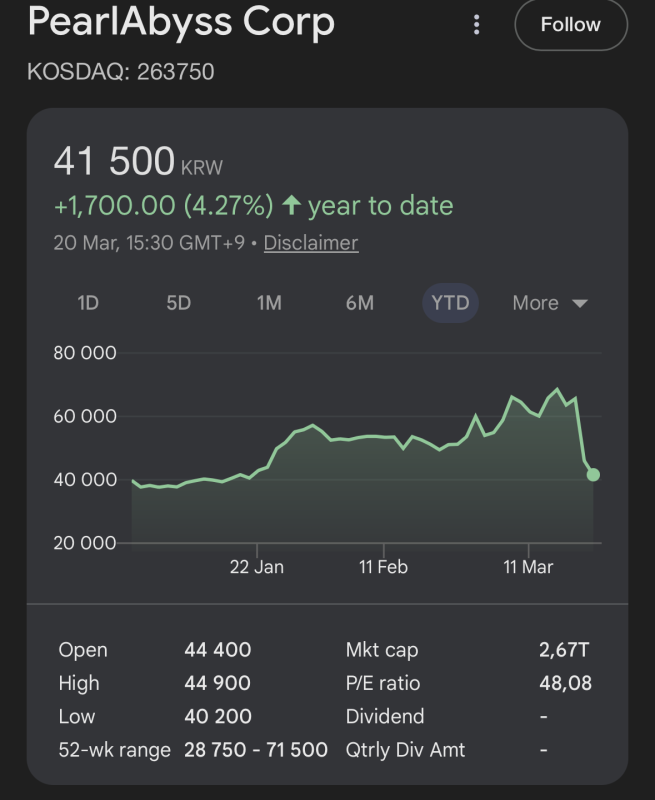The image size is (655, 800).
Task: Follow PearlAbyss Corp stock
Action: pos(570,24)
